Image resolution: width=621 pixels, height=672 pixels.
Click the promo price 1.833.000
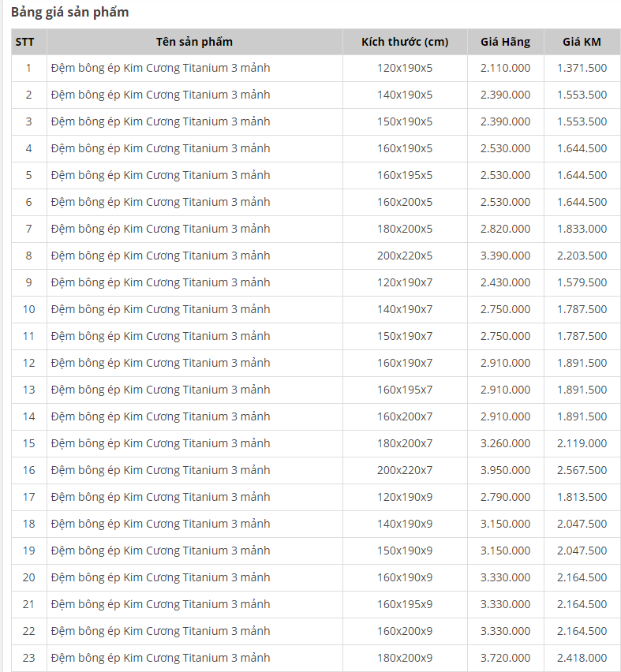pos(582,229)
